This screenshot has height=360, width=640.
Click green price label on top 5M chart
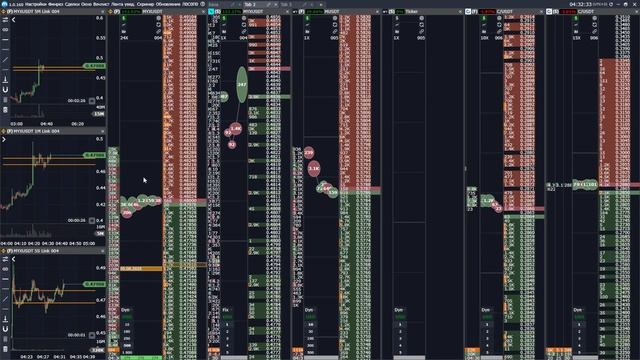coord(94,65)
